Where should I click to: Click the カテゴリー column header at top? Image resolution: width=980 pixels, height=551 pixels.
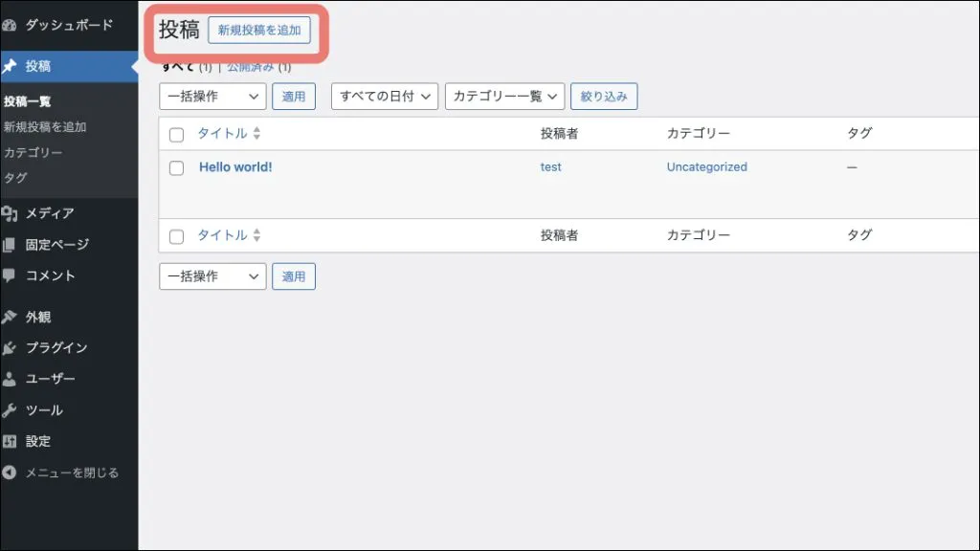698,133
